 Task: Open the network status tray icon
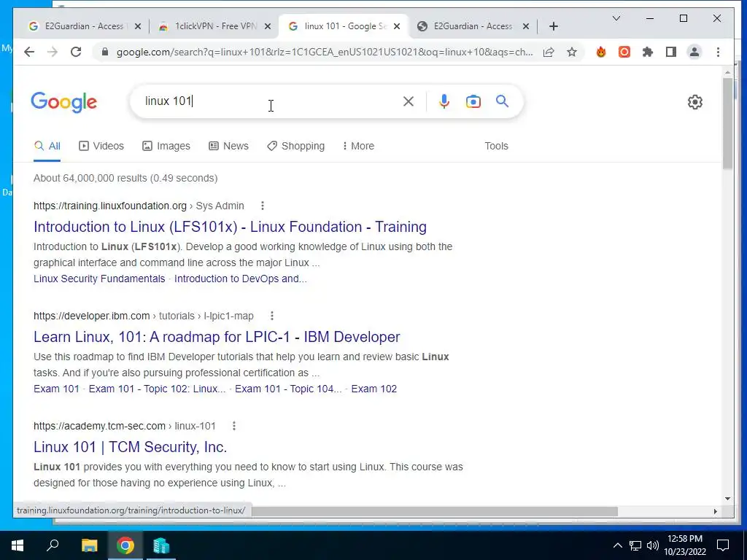coord(635,545)
